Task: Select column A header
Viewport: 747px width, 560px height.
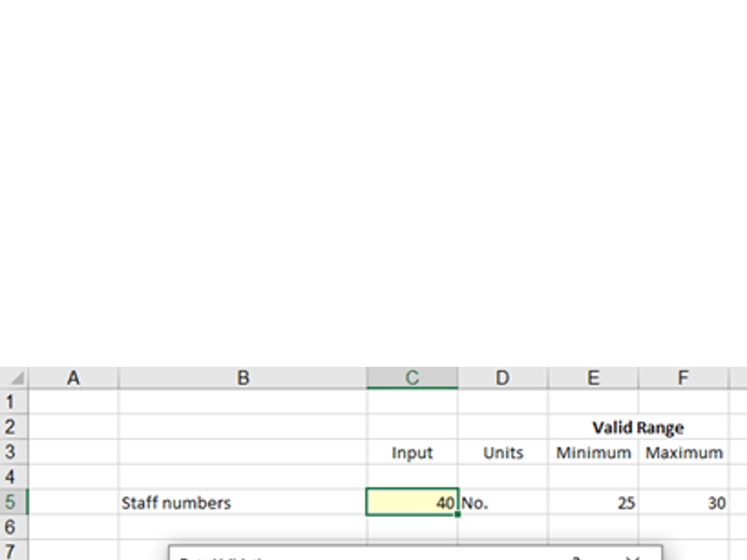Action: pos(73,378)
